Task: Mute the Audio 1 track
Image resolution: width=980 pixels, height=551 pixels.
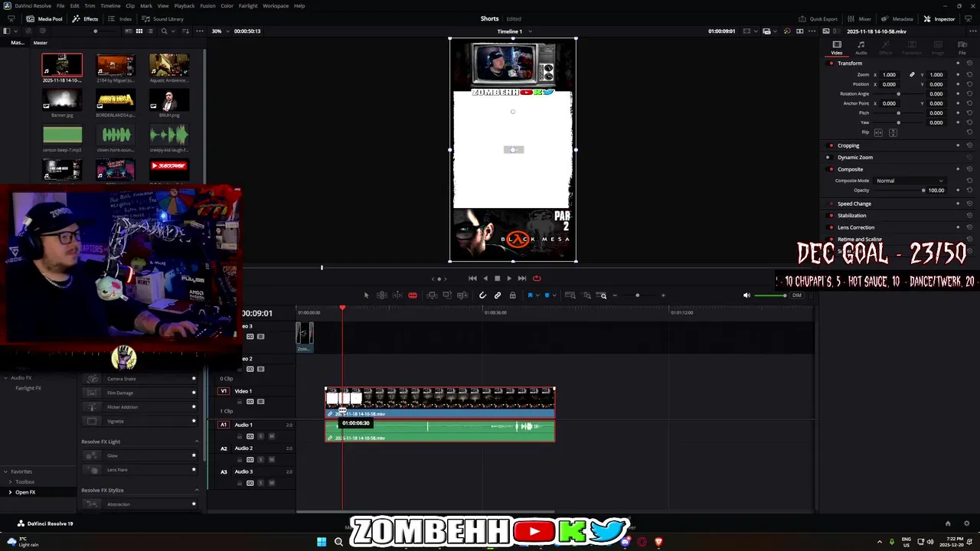Action: (271, 436)
